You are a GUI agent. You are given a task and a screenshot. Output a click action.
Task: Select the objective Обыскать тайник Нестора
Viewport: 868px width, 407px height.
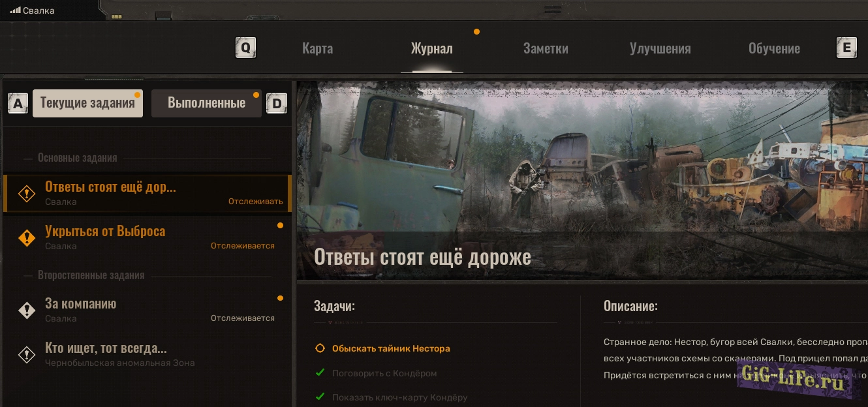[390, 348]
